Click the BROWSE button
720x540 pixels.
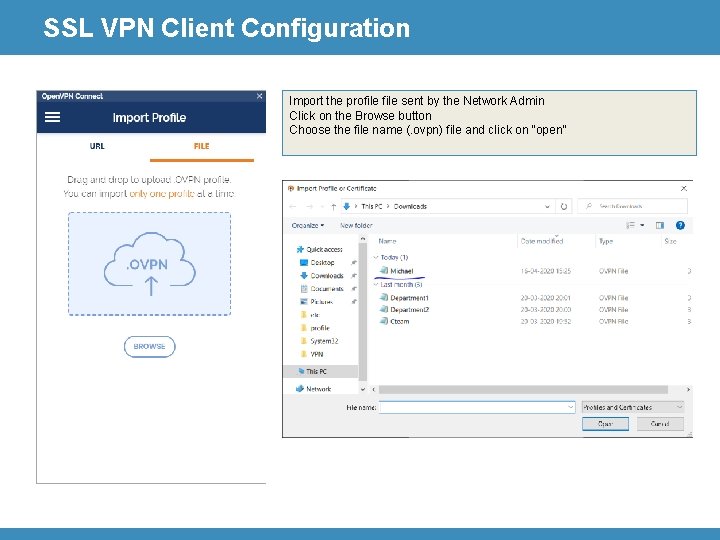coord(149,346)
